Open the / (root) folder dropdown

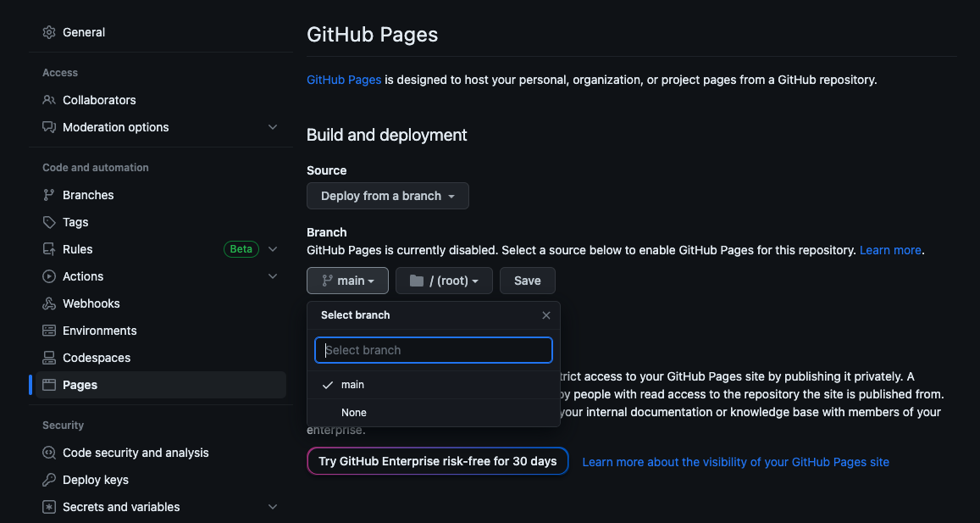444,281
